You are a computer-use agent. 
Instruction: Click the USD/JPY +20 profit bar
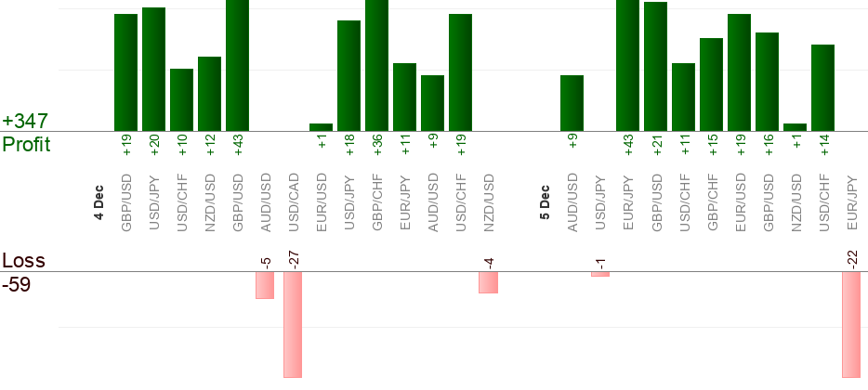[153, 69]
